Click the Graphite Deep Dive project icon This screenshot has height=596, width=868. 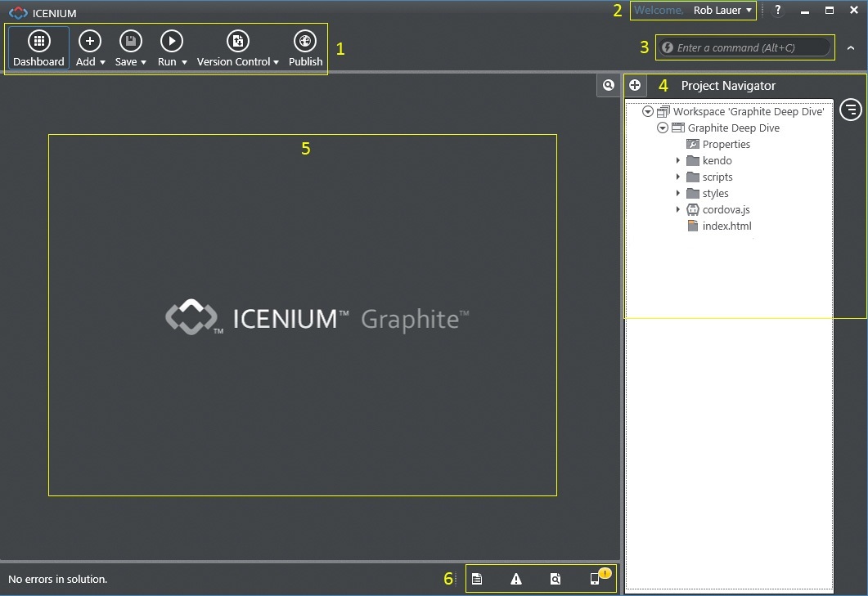click(x=678, y=128)
